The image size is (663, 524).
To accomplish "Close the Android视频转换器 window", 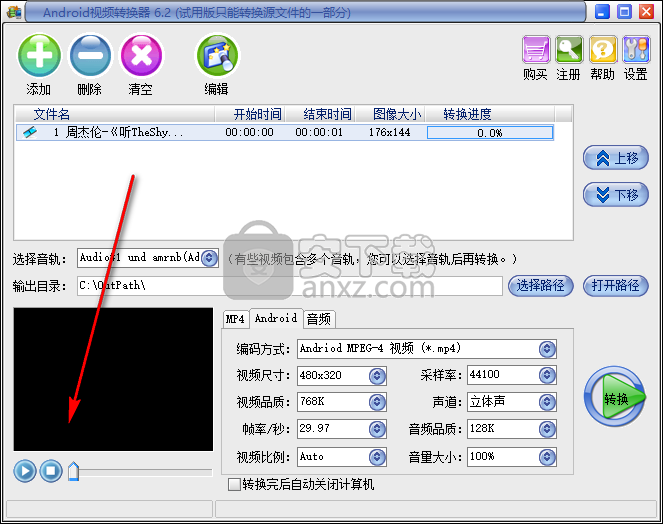I will tap(647, 11).
